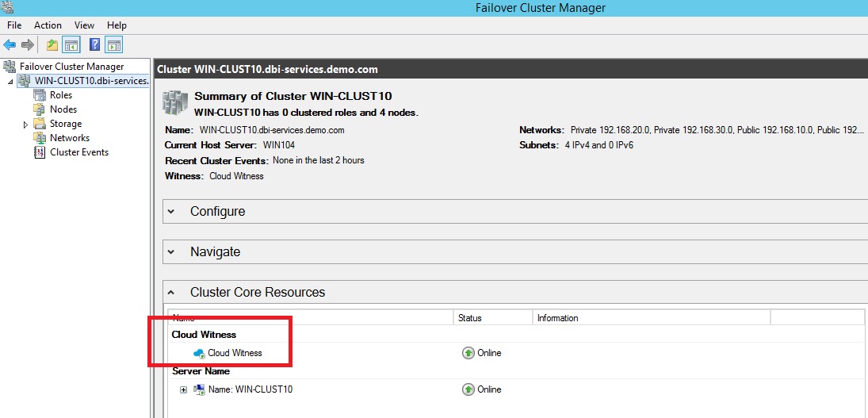Viewport: 868px width, 418px height.
Task: Click the Cloud Witness resource icon
Action: pos(199,353)
